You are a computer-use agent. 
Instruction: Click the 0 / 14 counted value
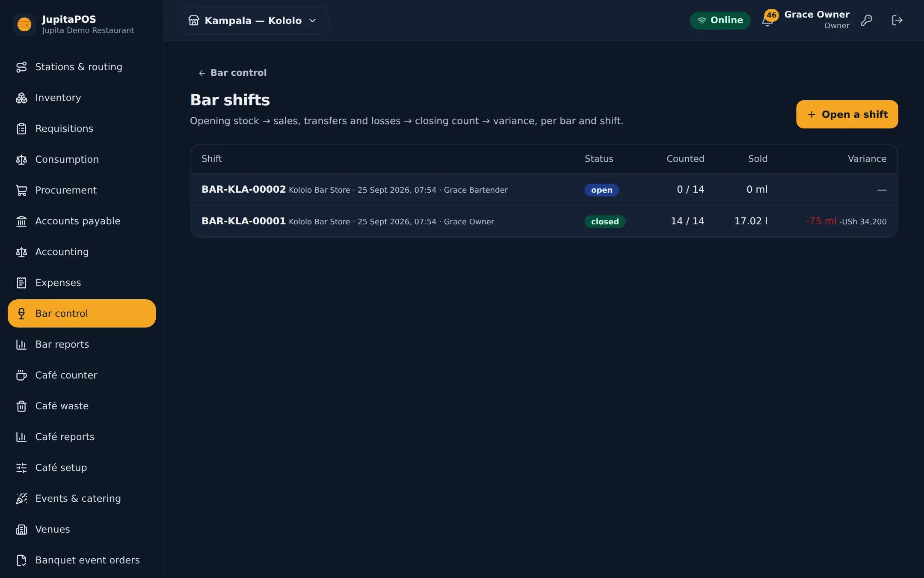(x=690, y=189)
